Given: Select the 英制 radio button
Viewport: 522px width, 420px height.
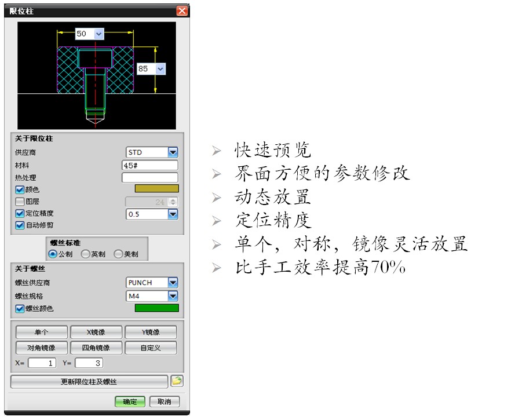Looking at the screenshot, I should [x=86, y=254].
